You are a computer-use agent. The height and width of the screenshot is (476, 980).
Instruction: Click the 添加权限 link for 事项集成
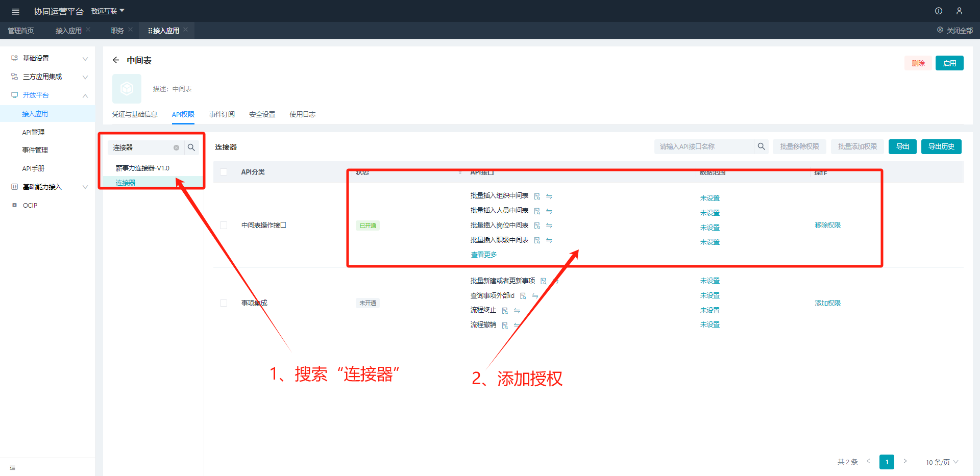pyautogui.click(x=828, y=303)
